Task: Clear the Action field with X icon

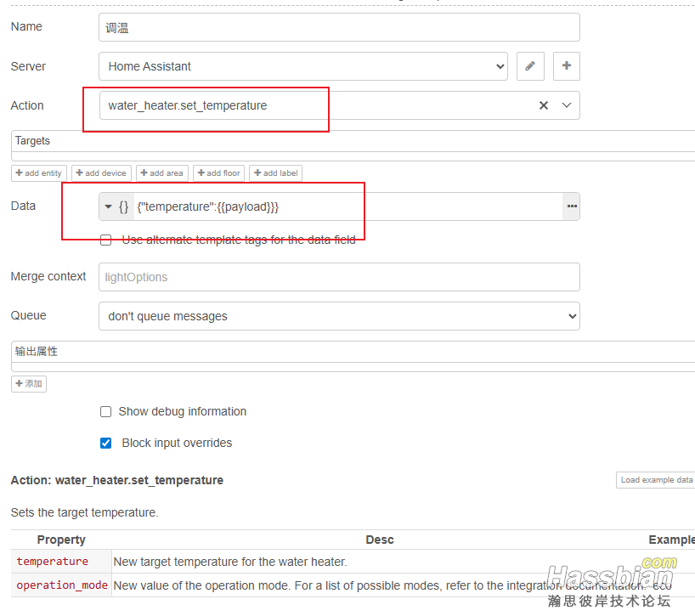Action: point(544,105)
